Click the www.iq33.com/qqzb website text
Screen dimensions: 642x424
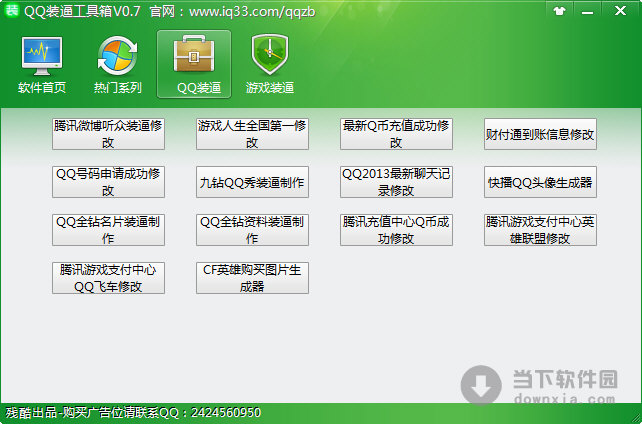[252, 12]
